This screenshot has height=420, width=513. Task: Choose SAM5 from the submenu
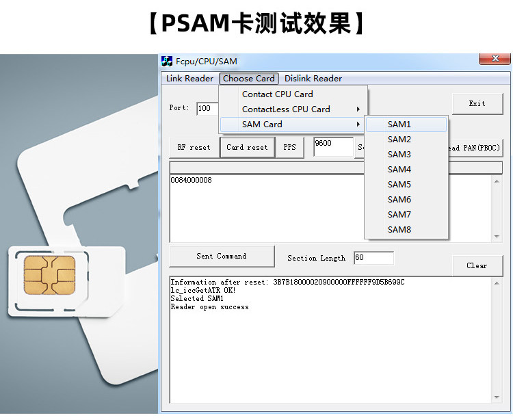coord(406,185)
